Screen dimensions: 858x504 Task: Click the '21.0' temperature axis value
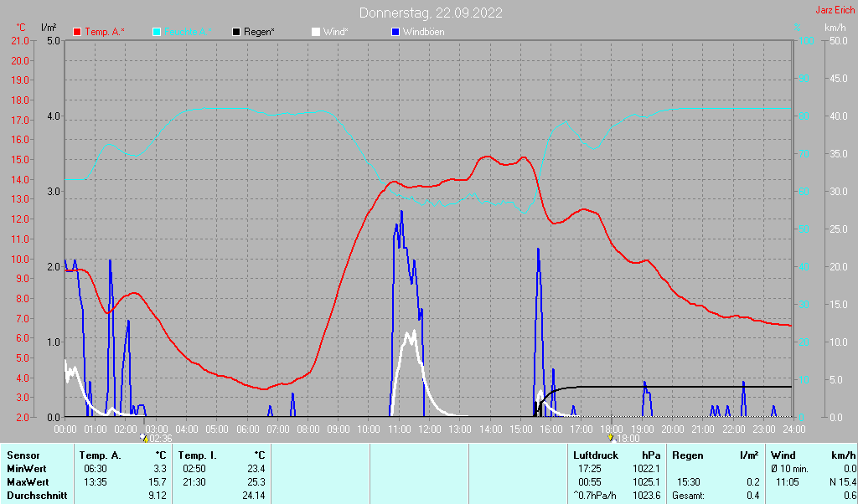tap(20, 41)
